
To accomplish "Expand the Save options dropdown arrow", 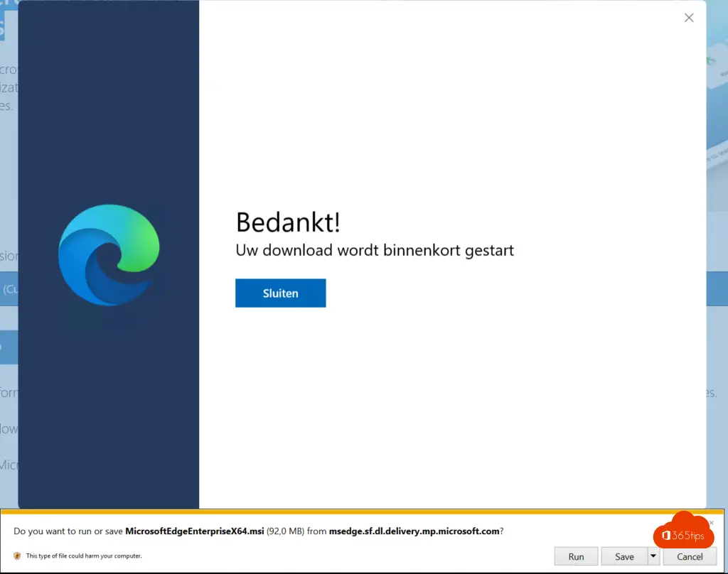I will pyautogui.click(x=653, y=556).
